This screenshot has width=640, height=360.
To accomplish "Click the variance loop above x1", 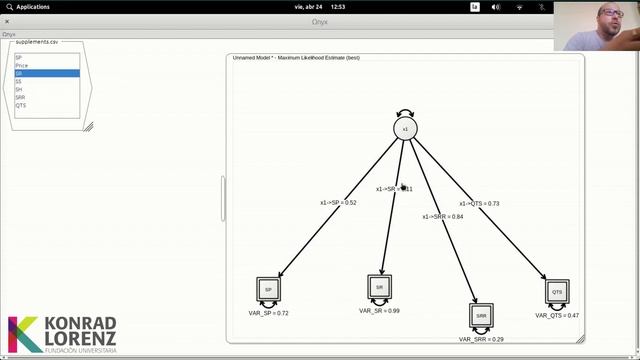I will 405,113.
